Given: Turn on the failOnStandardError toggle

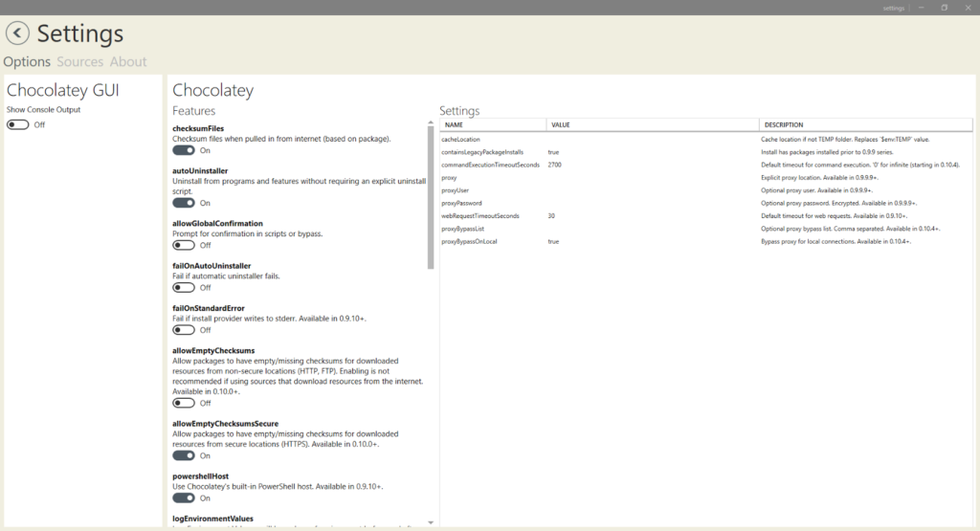Looking at the screenshot, I should pos(184,330).
